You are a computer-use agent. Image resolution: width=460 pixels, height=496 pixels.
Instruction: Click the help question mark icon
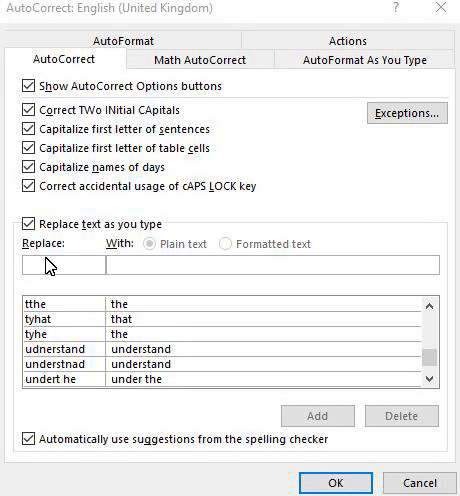(396, 7)
